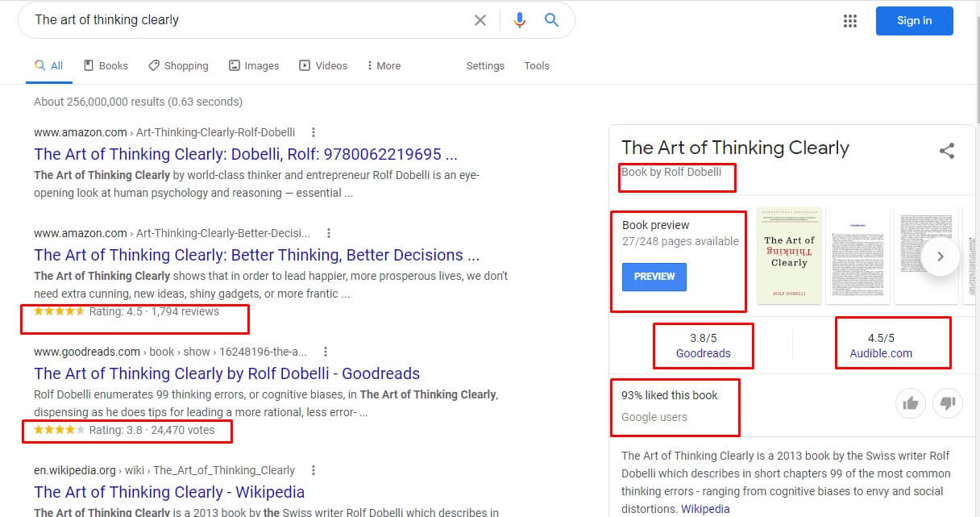Image resolution: width=980 pixels, height=517 pixels.
Task: Open options for first Amazon result
Action: click(314, 132)
